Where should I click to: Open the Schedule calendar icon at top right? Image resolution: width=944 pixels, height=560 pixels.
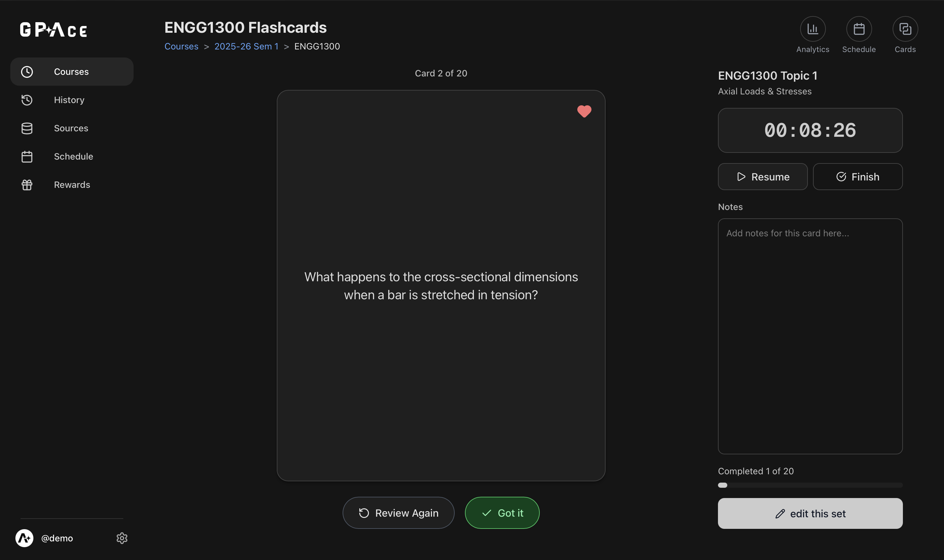pyautogui.click(x=859, y=29)
